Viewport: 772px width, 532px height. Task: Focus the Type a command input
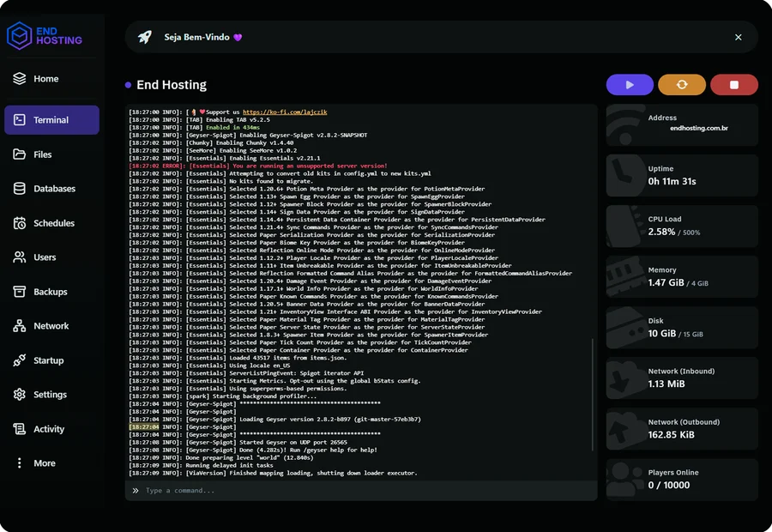(x=361, y=491)
